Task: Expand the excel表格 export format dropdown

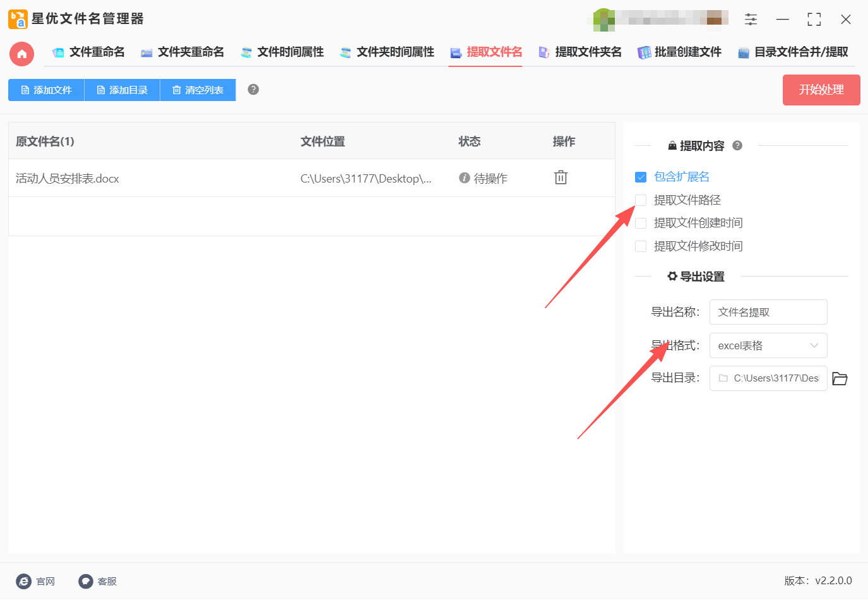Action: click(768, 345)
